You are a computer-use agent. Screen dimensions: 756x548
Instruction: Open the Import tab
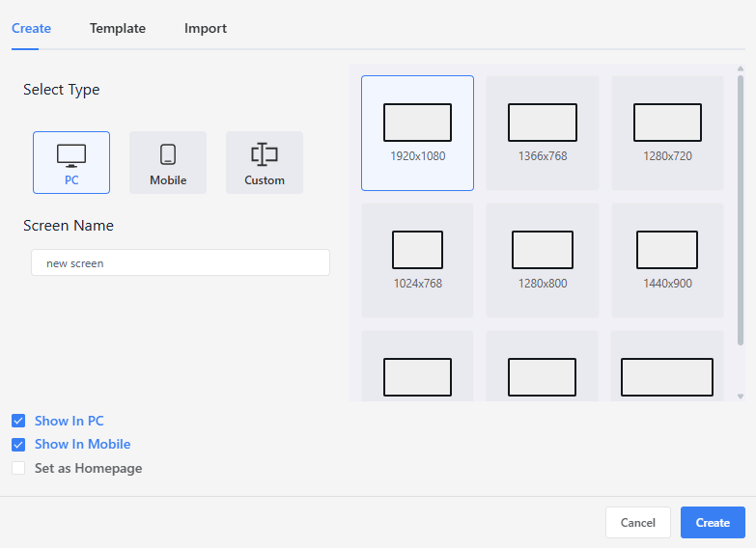click(206, 28)
